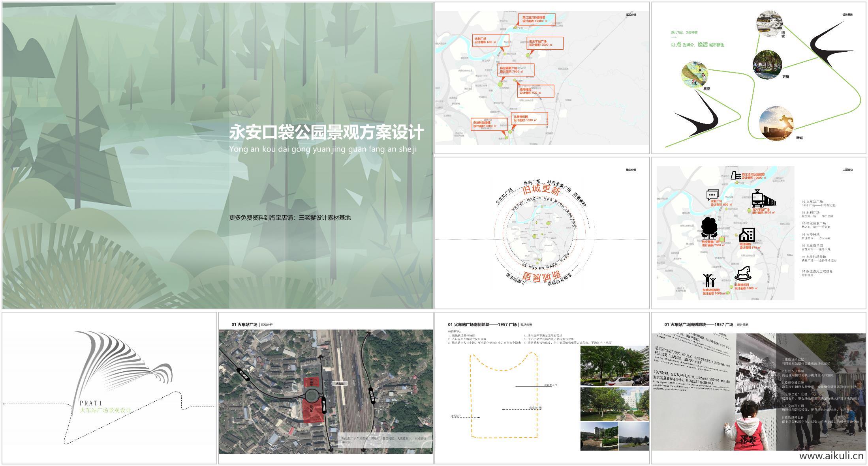
Task: Select the raised-arms figures icon for 东坡林场绿地
Action: (x=709, y=280)
